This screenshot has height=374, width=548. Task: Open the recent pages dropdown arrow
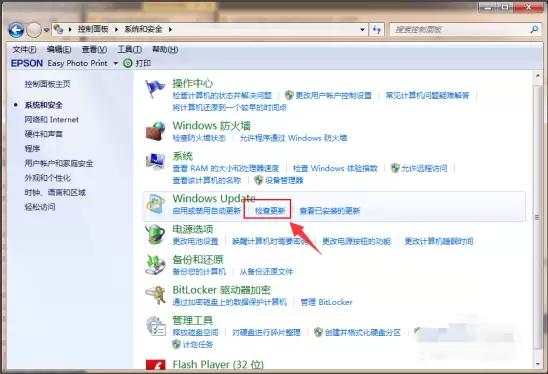[x=46, y=30]
